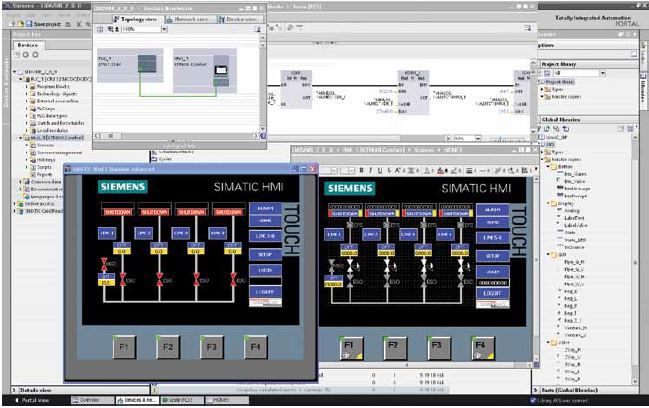The width and height of the screenshot is (649, 408).
Task: Select the F1 function key in the screen editor
Action: [x=351, y=348]
